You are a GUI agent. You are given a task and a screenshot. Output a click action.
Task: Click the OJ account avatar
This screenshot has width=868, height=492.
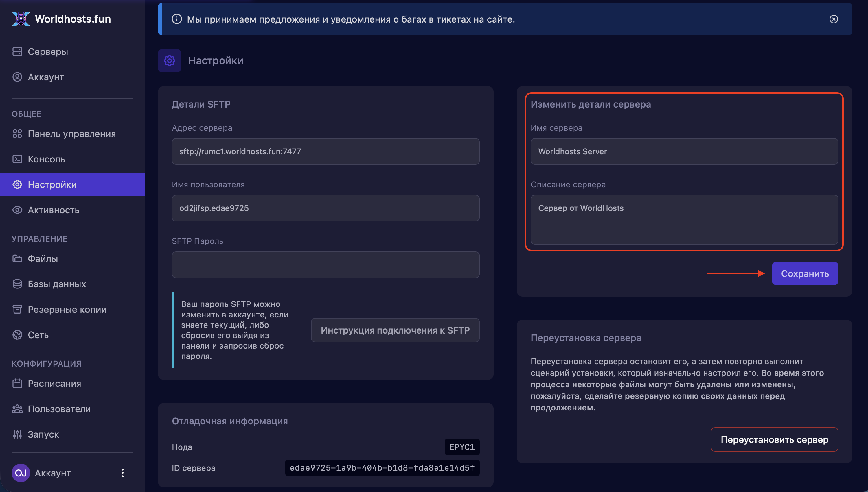point(21,473)
